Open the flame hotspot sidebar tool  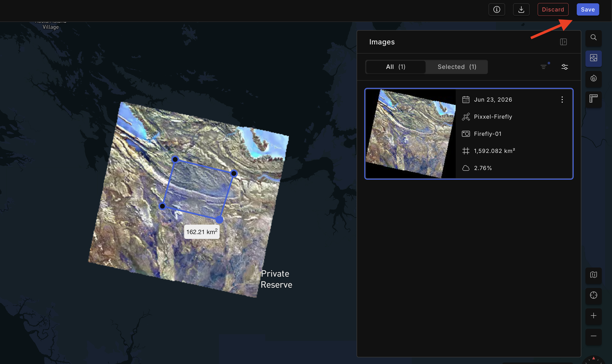click(x=593, y=79)
